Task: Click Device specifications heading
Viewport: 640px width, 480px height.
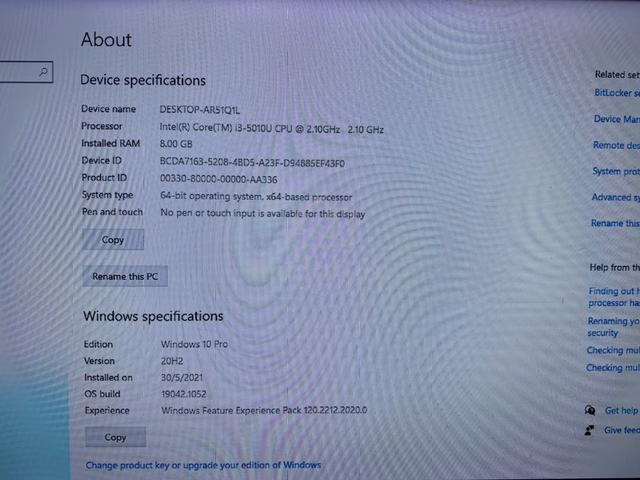Action: click(x=143, y=80)
